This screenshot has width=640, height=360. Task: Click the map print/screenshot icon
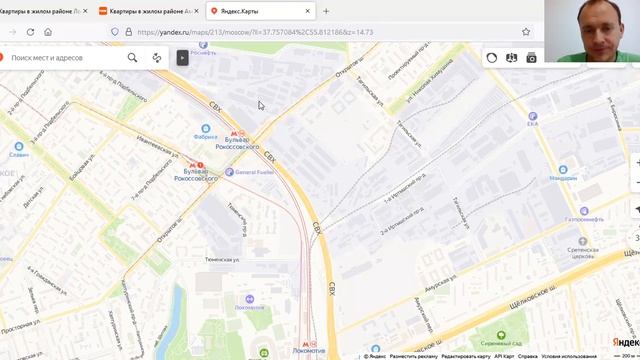[x=531, y=58]
